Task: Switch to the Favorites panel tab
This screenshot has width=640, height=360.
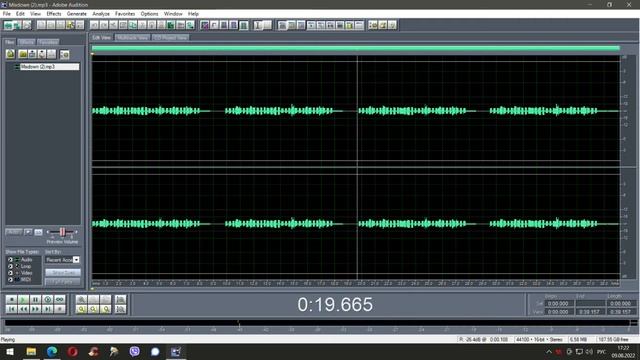Action: pyautogui.click(x=48, y=42)
